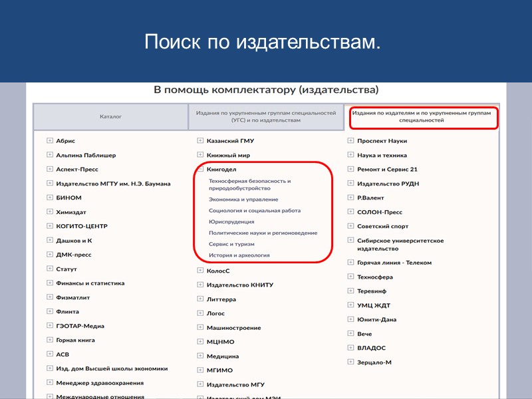The height and width of the screenshot is (399, 532).
Task: Expand the Менеджер здравоохранения node
Action: 50,382
